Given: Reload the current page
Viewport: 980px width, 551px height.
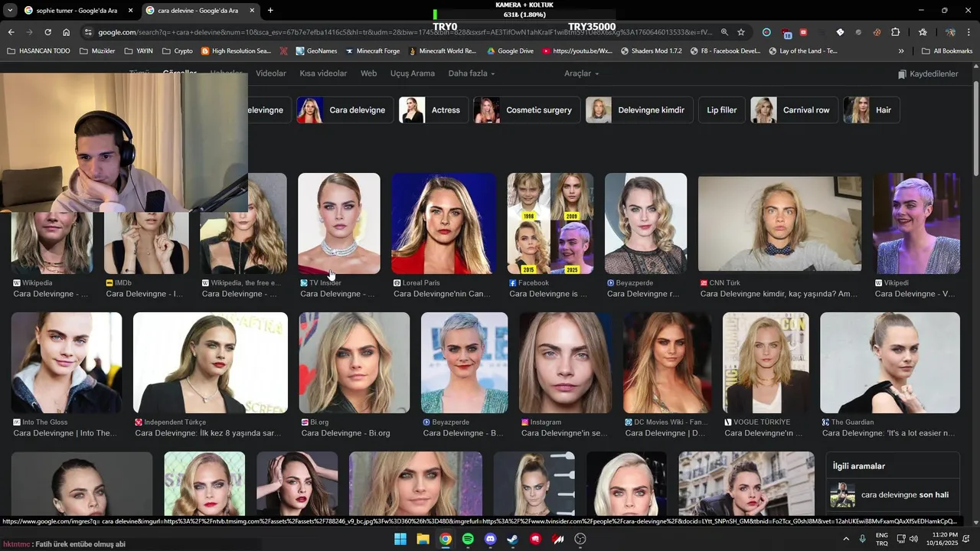Looking at the screenshot, I should tap(47, 32).
